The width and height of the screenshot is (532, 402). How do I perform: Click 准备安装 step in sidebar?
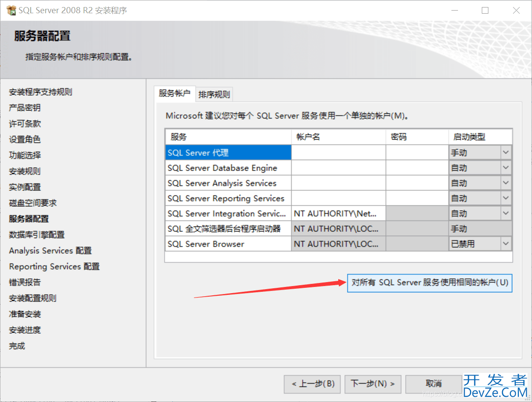pyautogui.click(x=25, y=314)
